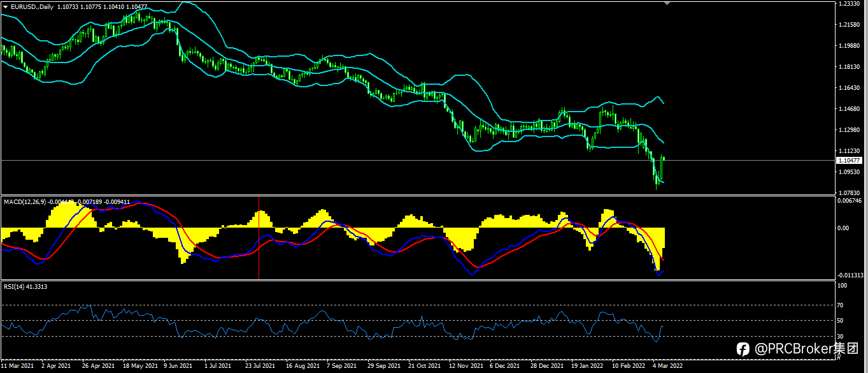Click the 1.09530 price scale value
868x373 pixels.
(849, 172)
